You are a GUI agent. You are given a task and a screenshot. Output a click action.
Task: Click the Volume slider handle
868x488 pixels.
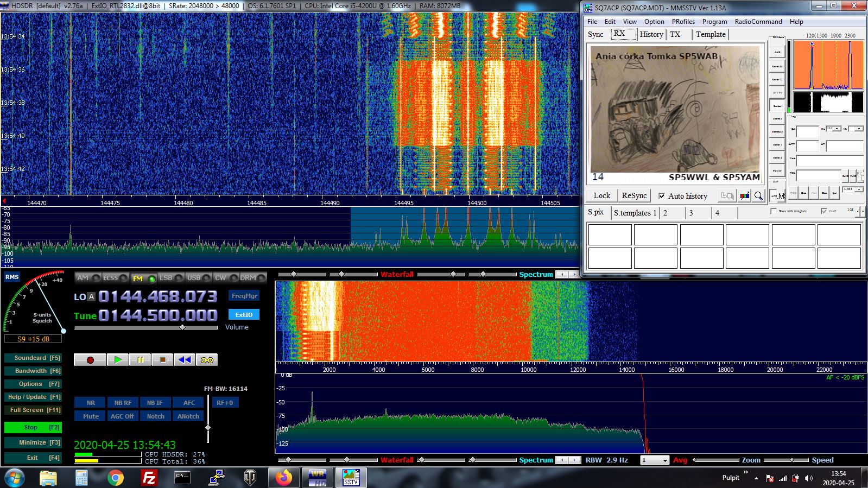pos(182,327)
